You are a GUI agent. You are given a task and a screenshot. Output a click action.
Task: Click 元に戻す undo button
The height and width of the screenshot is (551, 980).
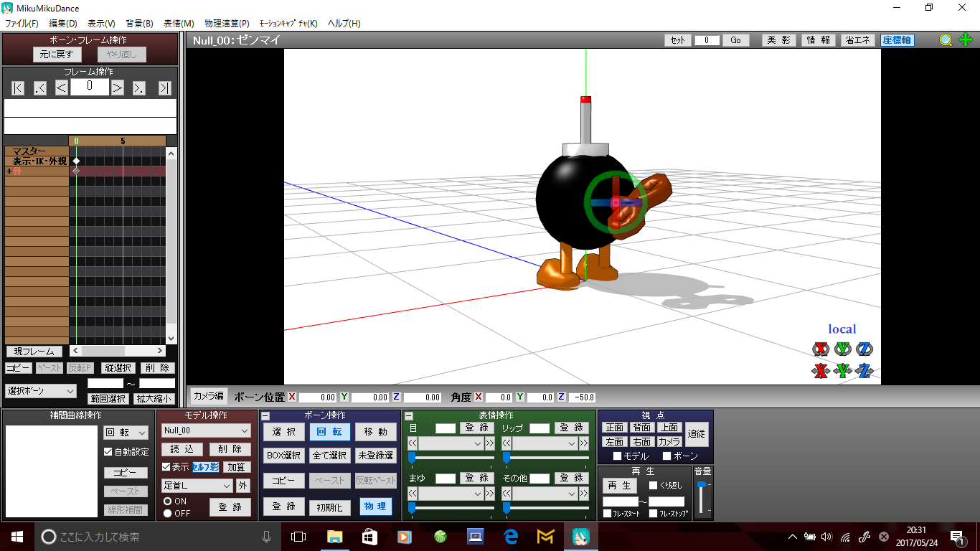point(57,55)
